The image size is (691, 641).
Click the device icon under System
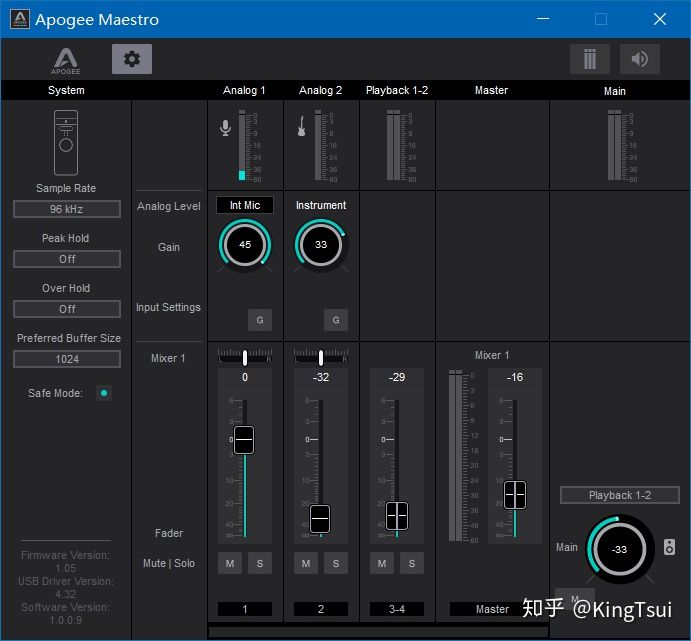[66, 142]
